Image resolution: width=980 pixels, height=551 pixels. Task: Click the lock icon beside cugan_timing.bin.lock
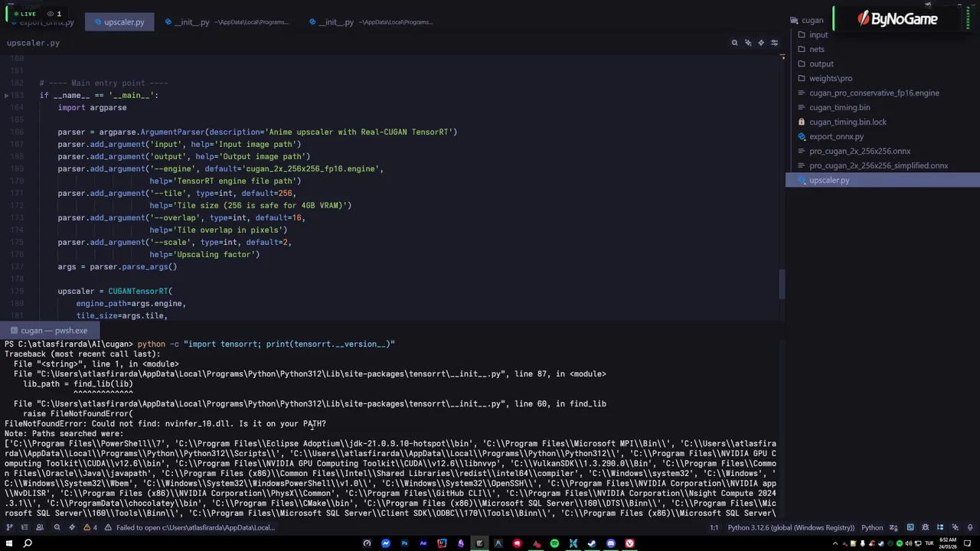[x=802, y=122]
